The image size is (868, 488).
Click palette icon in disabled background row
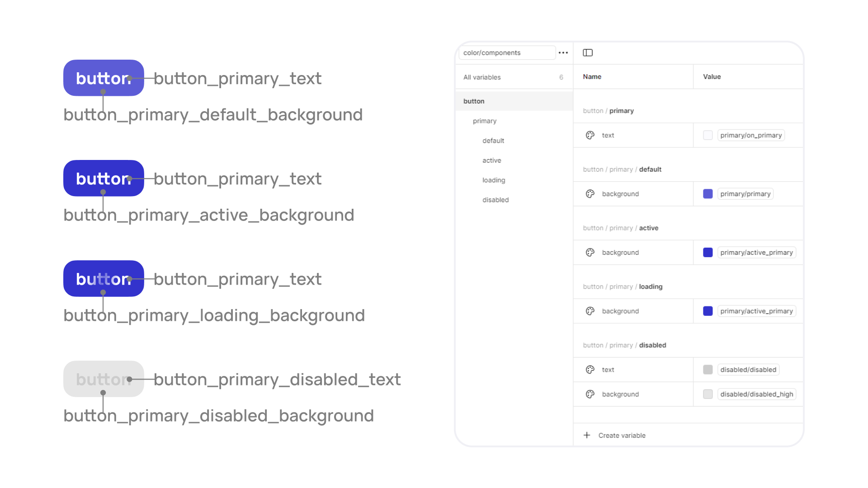click(x=590, y=394)
